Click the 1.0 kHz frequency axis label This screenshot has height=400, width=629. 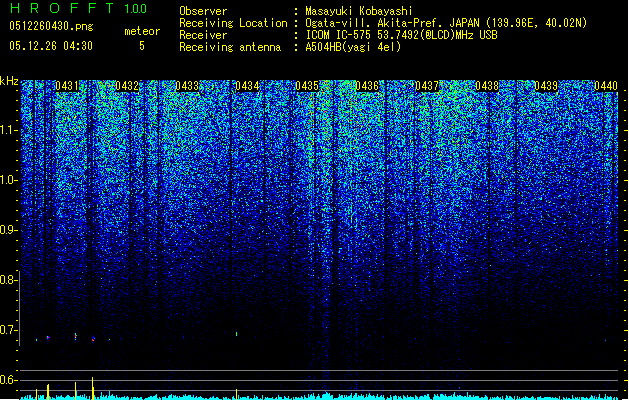[8, 180]
